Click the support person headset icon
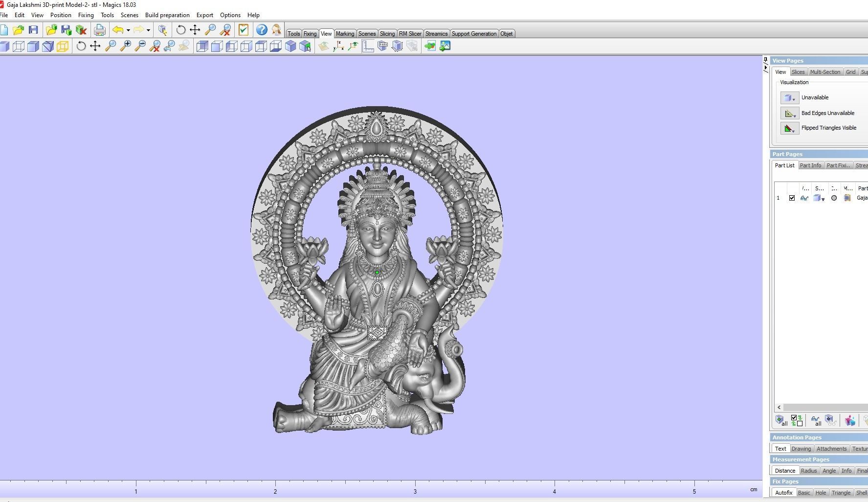Viewport: 868px width, 502px height. [276, 30]
